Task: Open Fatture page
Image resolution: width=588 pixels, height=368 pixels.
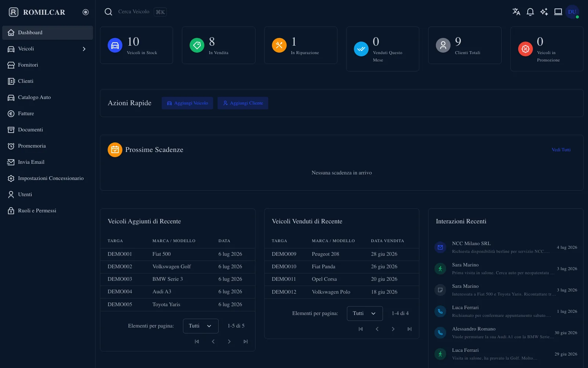Action: 47,113
